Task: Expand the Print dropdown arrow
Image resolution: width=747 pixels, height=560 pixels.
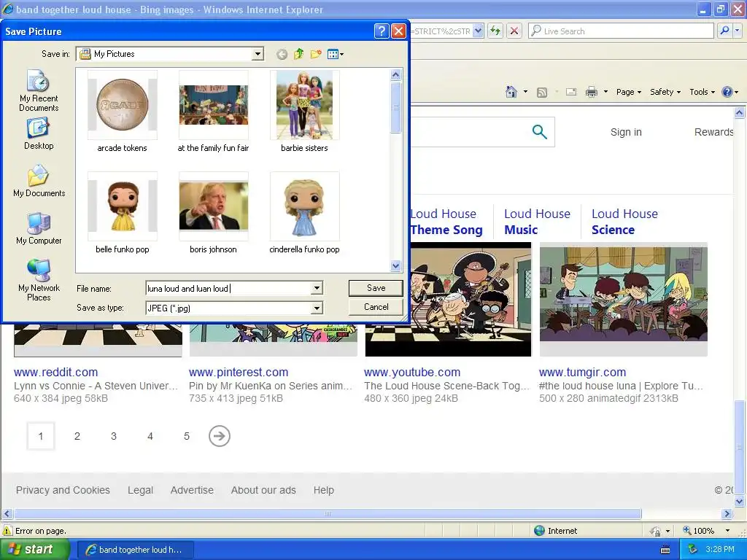Action: point(605,92)
